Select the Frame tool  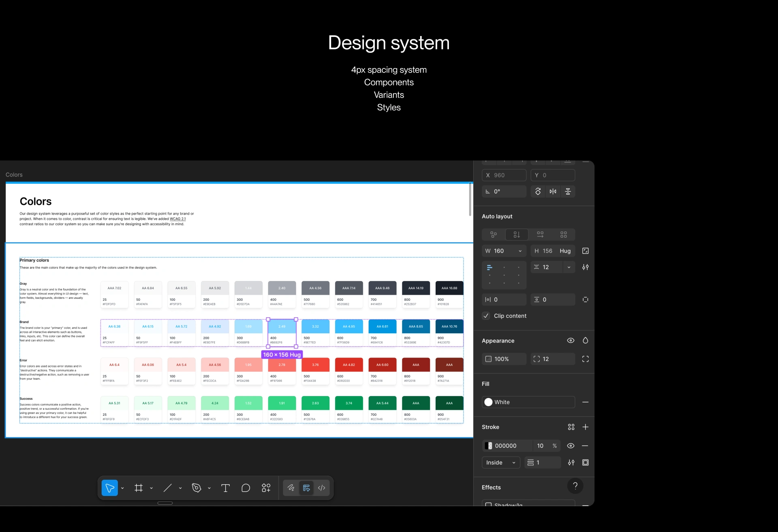[x=139, y=488]
